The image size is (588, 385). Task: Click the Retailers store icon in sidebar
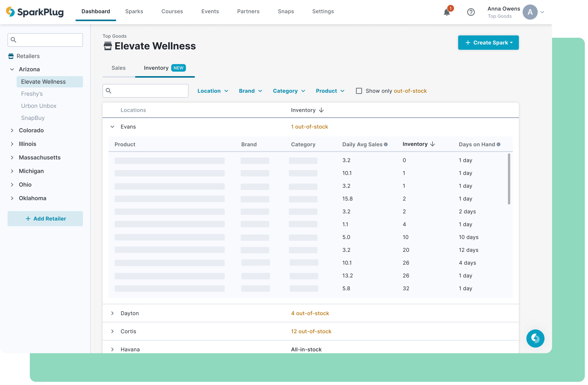(x=11, y=56)
